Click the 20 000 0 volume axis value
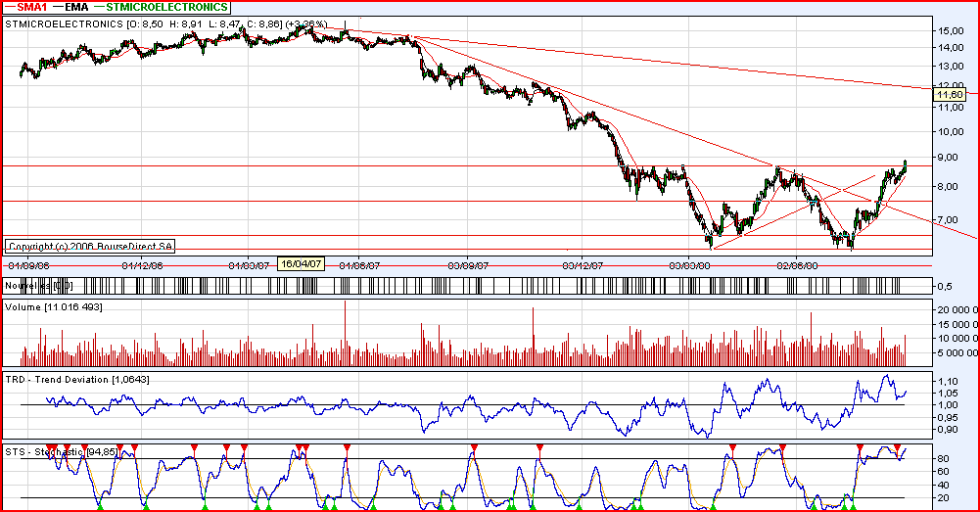 [x=957, y=310]
